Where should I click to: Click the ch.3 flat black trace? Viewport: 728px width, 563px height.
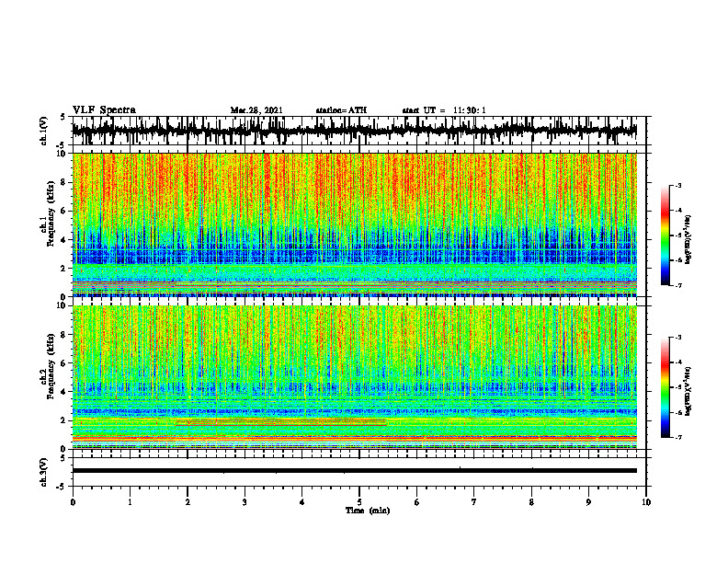[355, 471]
